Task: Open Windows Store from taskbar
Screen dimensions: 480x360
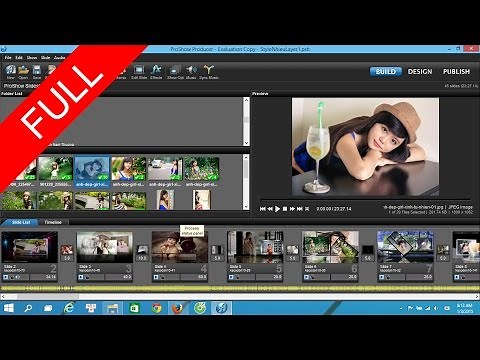Action: click(134, 308)
